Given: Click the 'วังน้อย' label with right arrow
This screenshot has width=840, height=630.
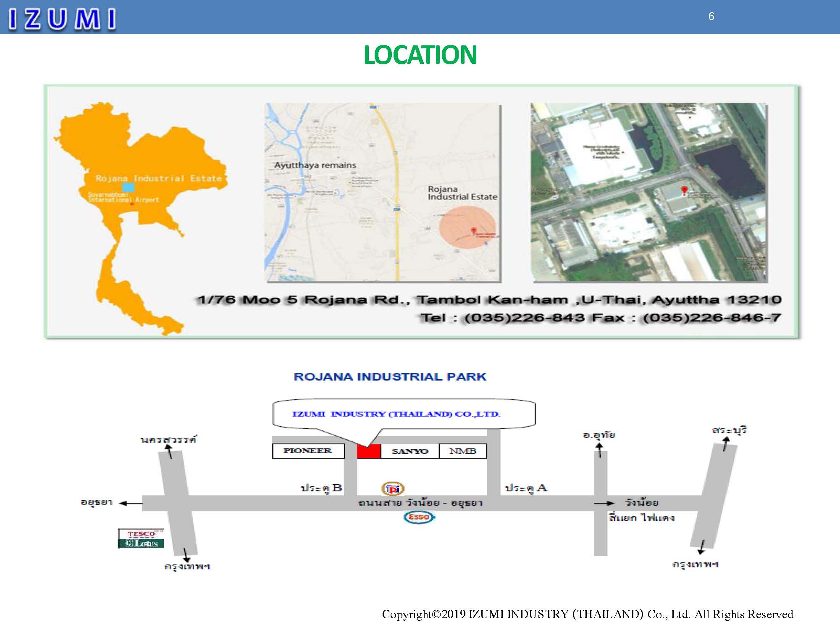Looking at the screenshot, I should coord(641,502).
